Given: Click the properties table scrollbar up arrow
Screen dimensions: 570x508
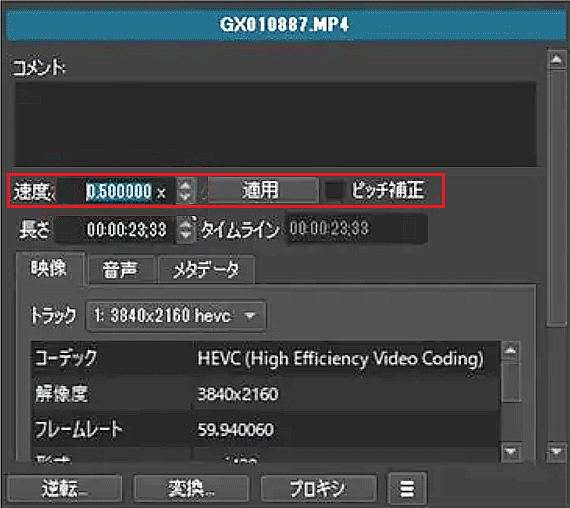Looking at the screenshot, I should (511, 350).
